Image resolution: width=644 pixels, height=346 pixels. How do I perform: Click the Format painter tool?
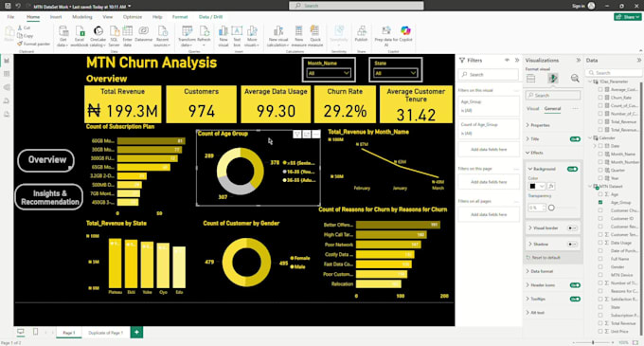[x=33, y=44]
